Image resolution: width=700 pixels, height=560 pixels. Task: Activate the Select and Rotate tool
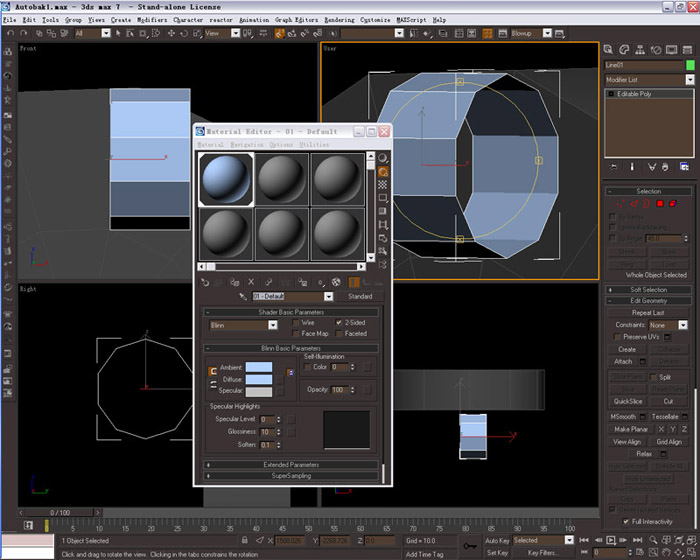pos(184,33)
